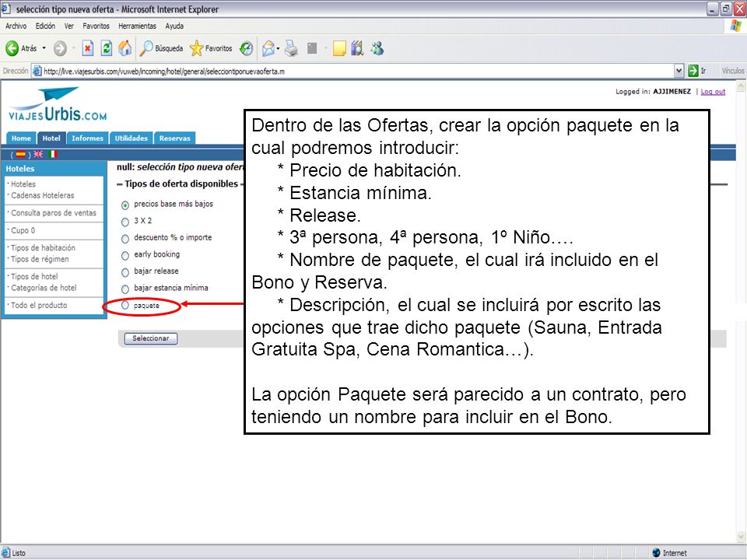Switch language with the UK flag
Image resolution: width=747 pixels, height=560 pixels.
37,154
